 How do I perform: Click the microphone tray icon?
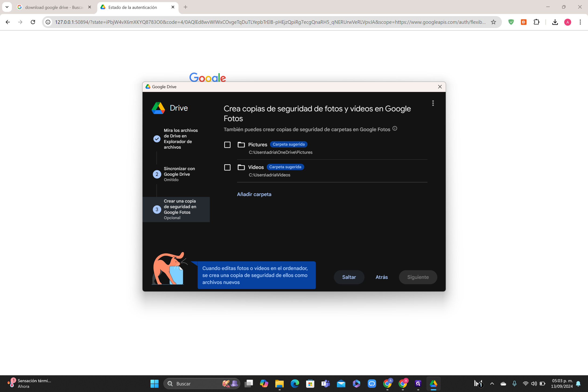click(514, 384)
